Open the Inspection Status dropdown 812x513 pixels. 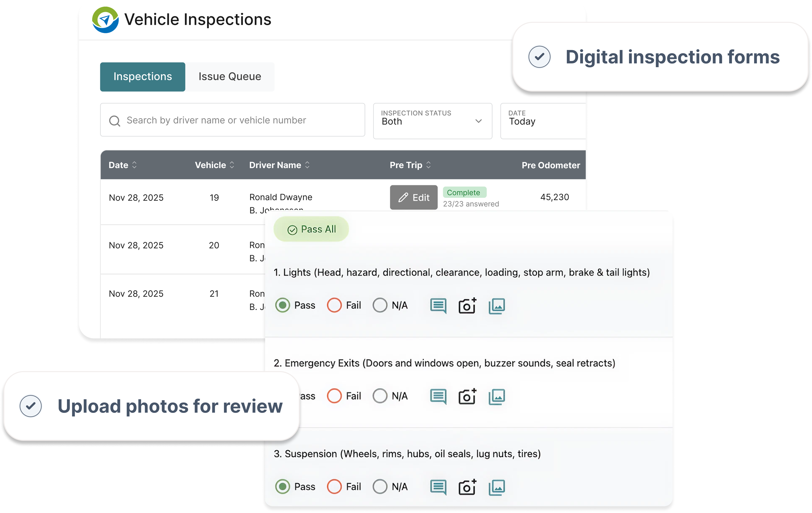[x=433, y=121]
